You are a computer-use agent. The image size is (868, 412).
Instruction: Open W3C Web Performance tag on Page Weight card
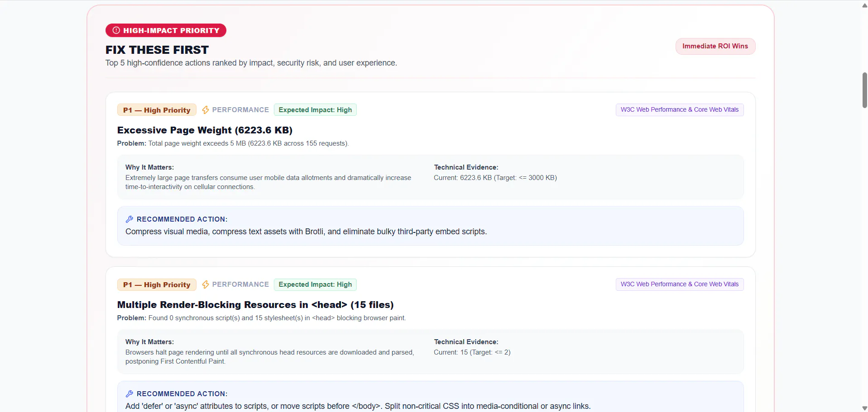click(x=679, y=110)
